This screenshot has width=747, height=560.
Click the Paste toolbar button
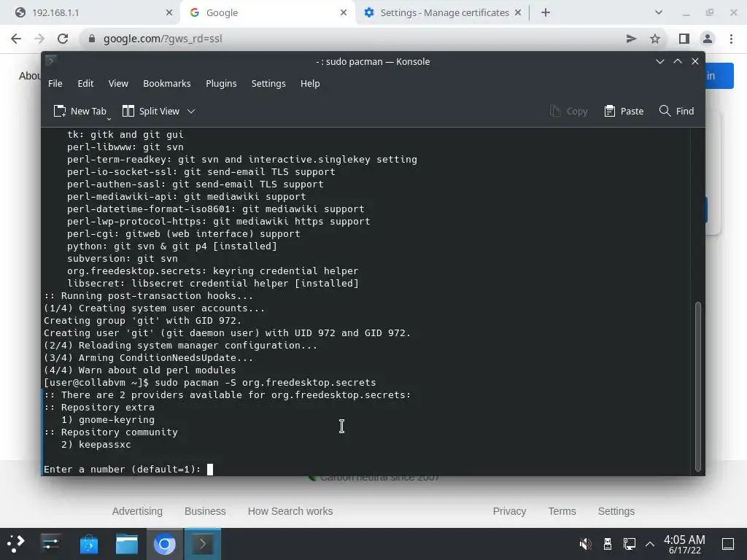click(x=624, y=111)
